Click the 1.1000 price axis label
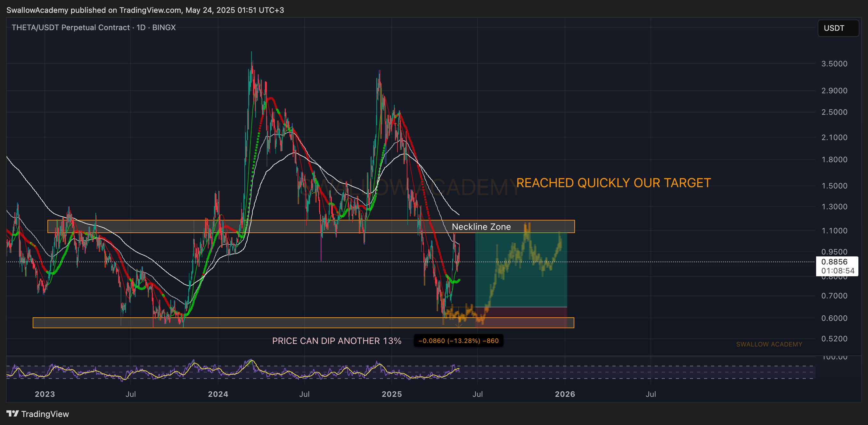This screenshot has width=868, height=425. [834, 231]
